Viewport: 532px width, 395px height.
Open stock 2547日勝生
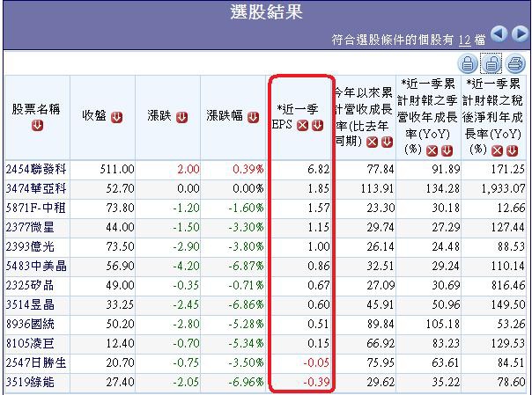pyautogui.click(x=36, y=362)
